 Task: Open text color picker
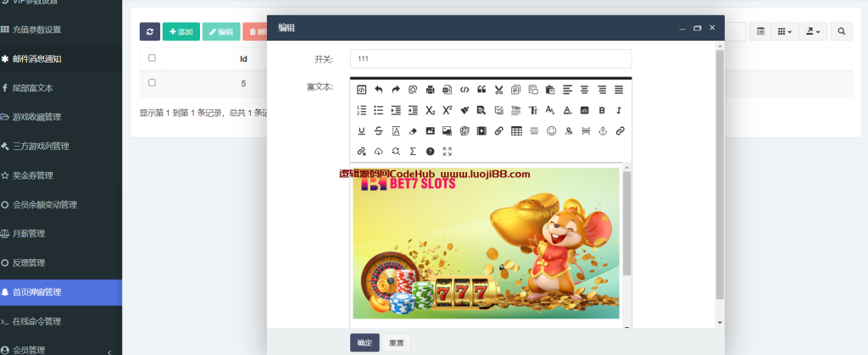coord(567,110)
